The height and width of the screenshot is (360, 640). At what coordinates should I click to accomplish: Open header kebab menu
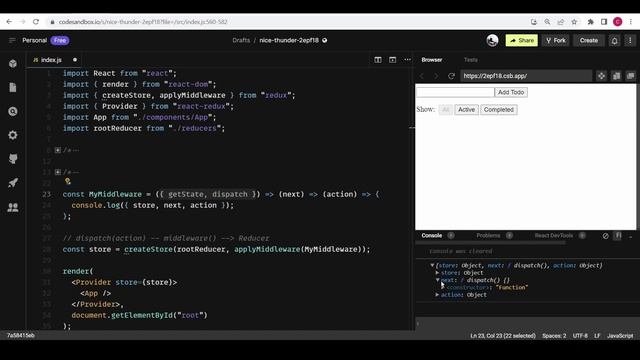(630, 40)
